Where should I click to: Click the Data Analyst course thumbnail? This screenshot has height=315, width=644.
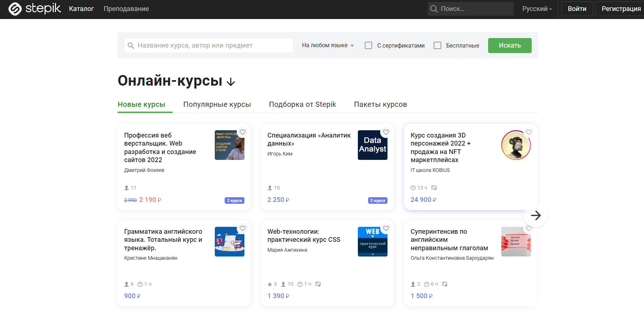(x=372, y=145)
